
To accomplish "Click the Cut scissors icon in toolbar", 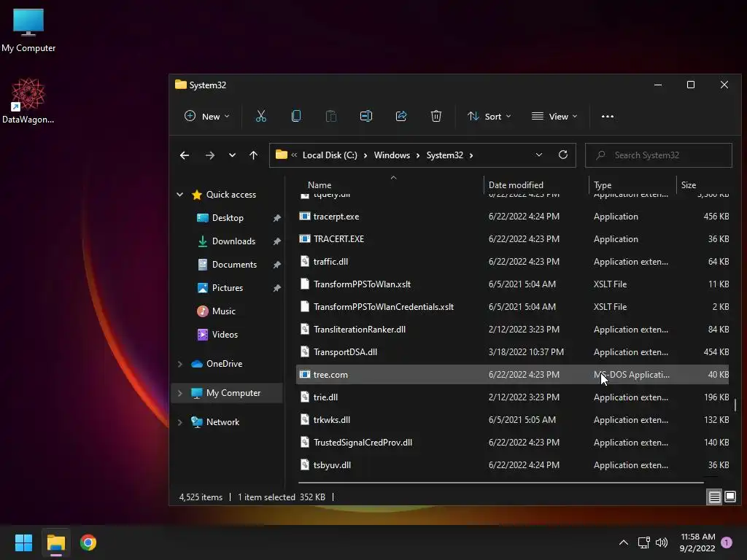I will [x=260, y=116].
